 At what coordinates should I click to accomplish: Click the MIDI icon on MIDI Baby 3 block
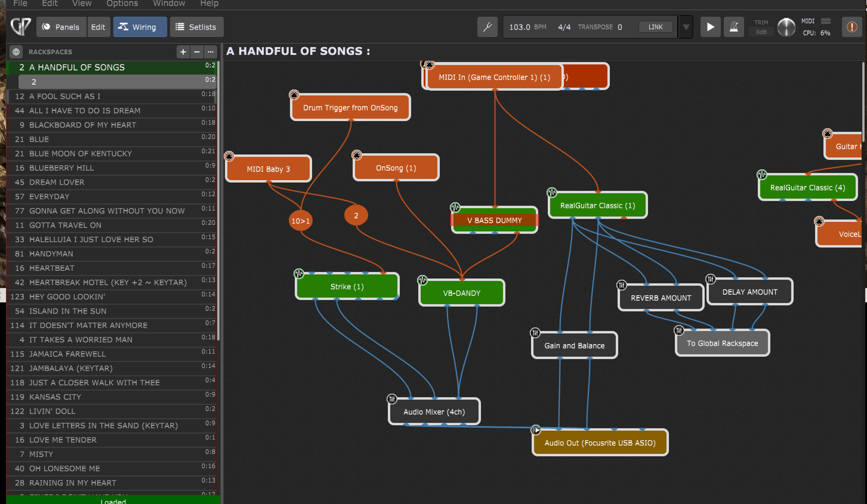point(229,157)
